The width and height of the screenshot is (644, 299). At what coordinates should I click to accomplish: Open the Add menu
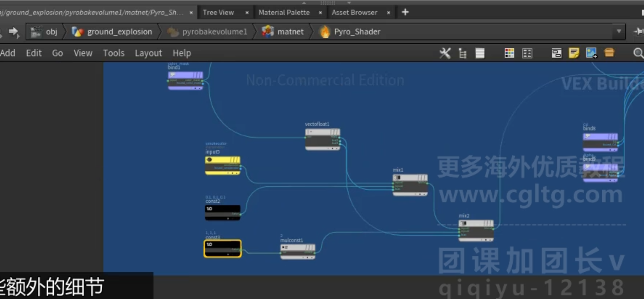(x=8, y=53)
